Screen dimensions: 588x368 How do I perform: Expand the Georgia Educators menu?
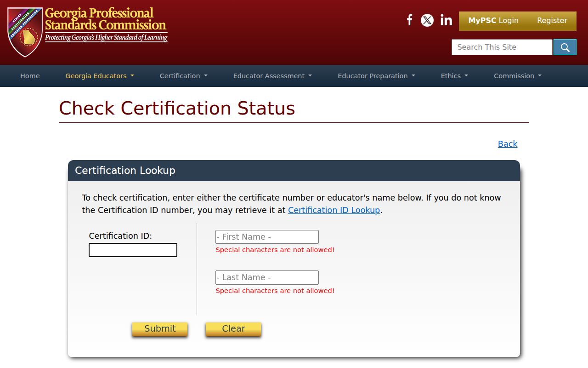pos(100,76)
